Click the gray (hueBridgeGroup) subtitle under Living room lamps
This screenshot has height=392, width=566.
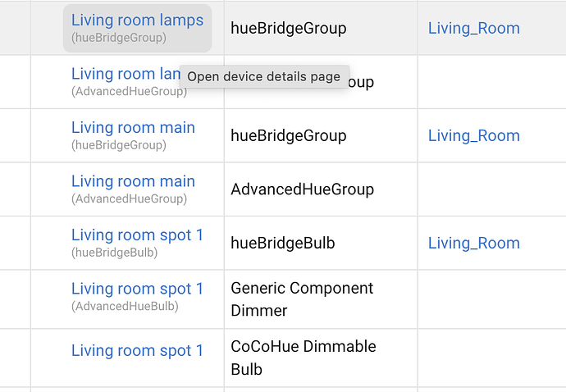119,38
